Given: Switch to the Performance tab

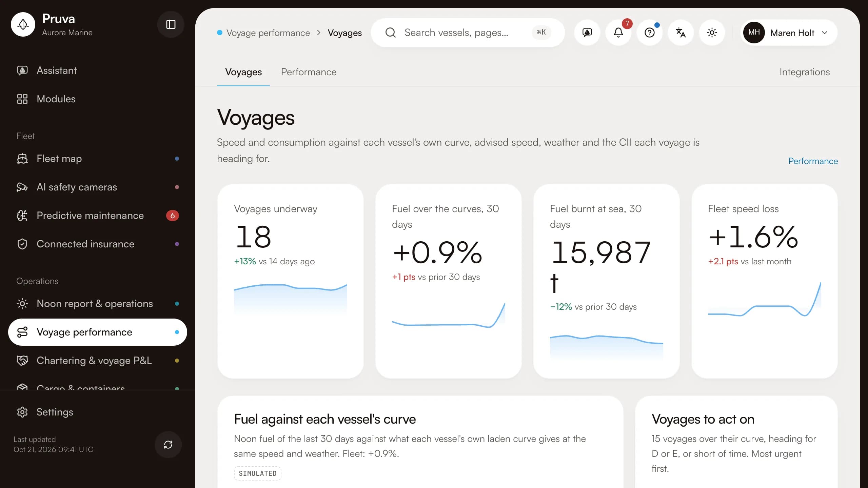Looking at the screenshot, I should coord(309,72).
